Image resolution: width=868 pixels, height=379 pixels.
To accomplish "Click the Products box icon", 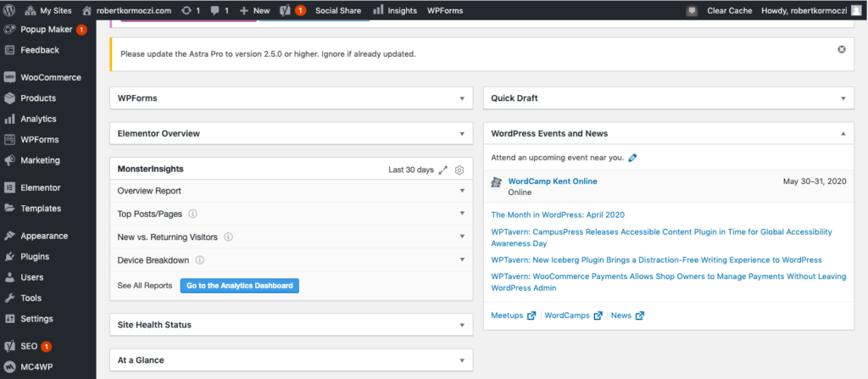I will tap(9, 98).
